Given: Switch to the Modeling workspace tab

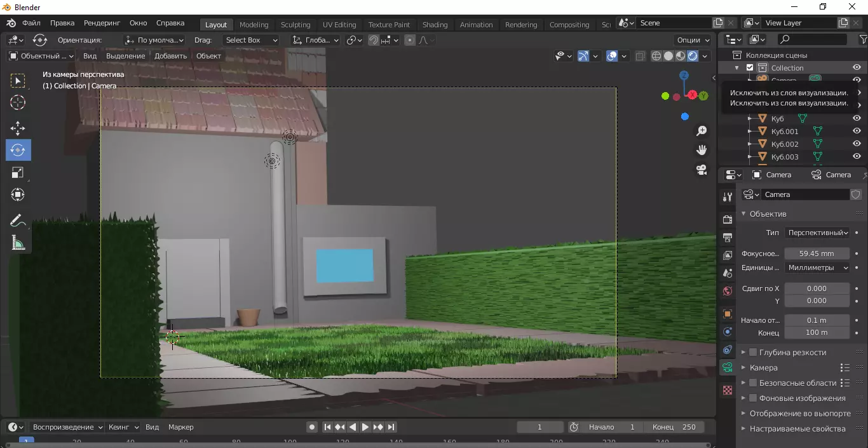Looking at the screenshot, I should point(254,25).
